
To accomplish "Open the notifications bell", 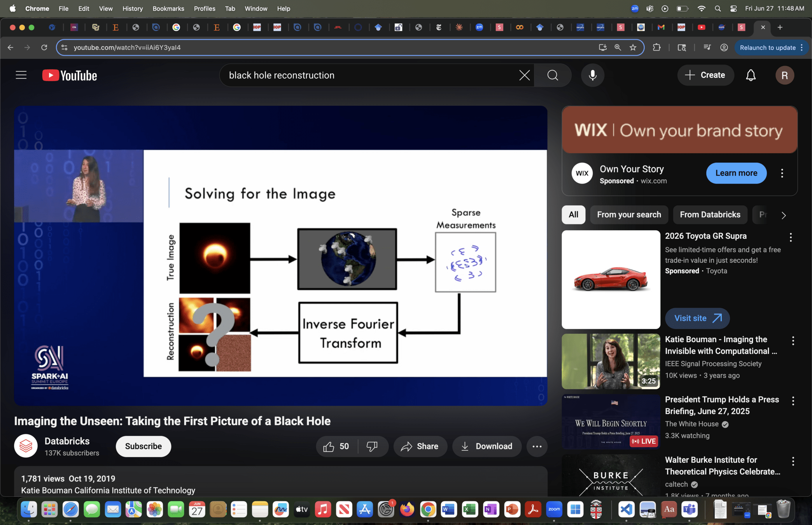I will click(751, 75).
